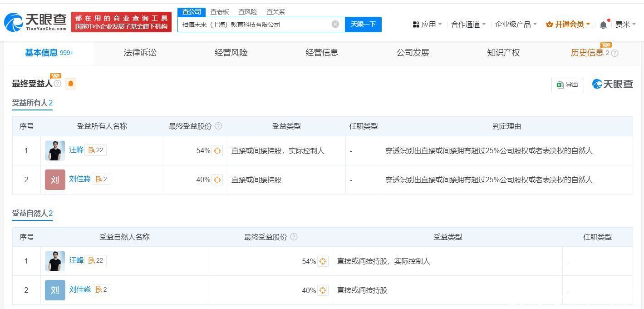Image resolution: width=644 pixels, height=309 pixels.
Task: Open the 企业级产品 dropdown
Action: tap(516, 25)
